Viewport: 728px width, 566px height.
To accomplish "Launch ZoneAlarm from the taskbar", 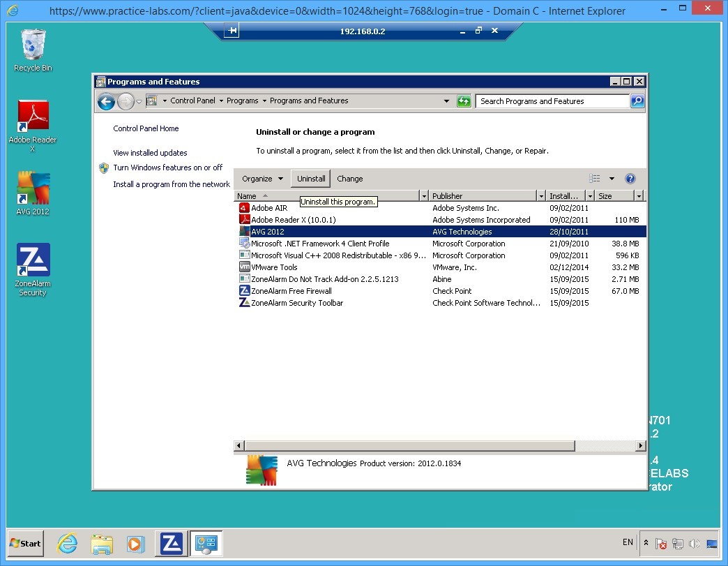I will [170, 543].
